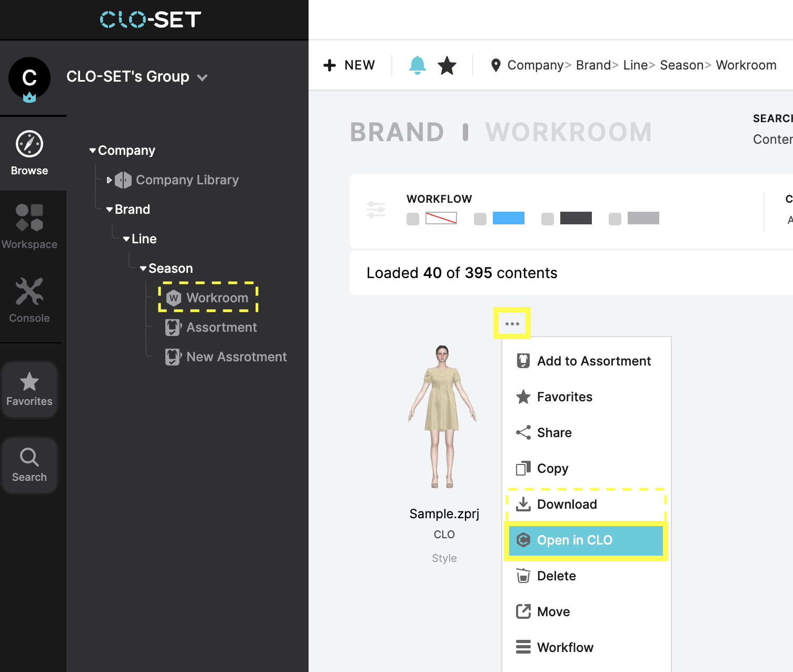Click the Brand breadcrumb link
The width and height of the screenshot is (793, 672).
(593, 65)
